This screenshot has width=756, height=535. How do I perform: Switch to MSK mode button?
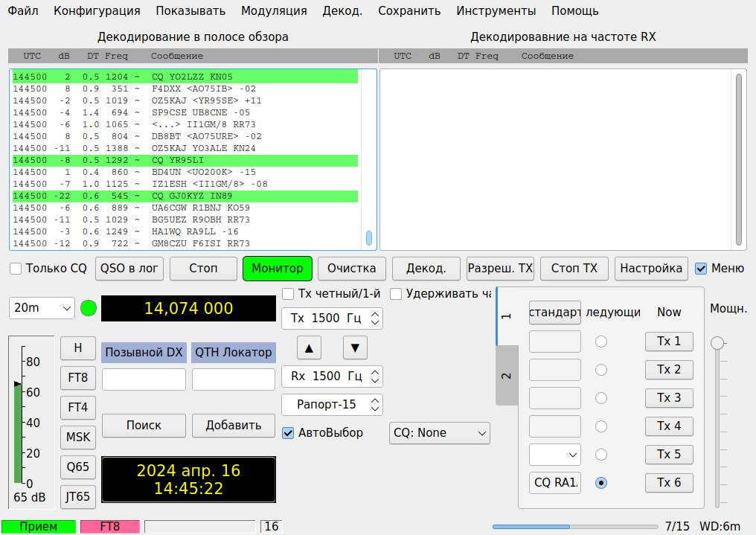click(78, 438)
